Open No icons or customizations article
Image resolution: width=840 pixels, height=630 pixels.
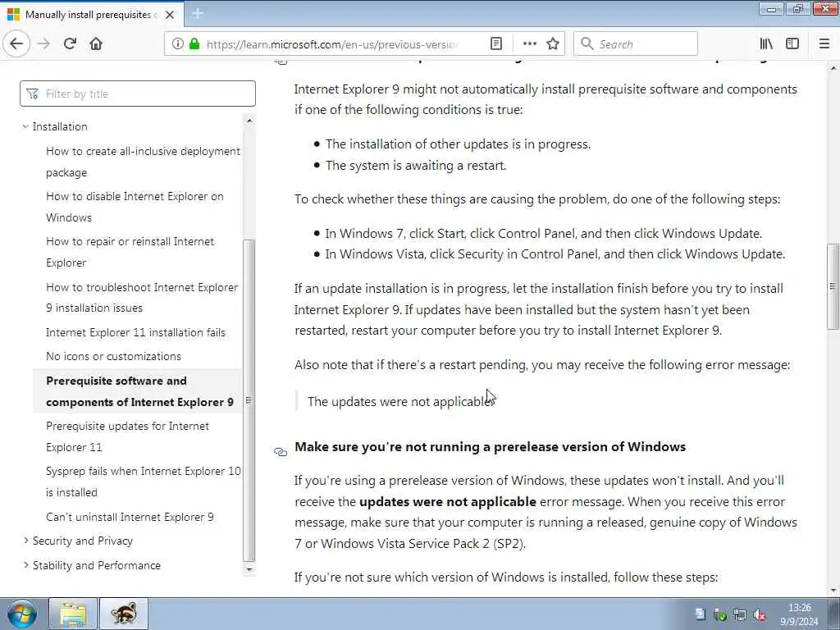113,356
